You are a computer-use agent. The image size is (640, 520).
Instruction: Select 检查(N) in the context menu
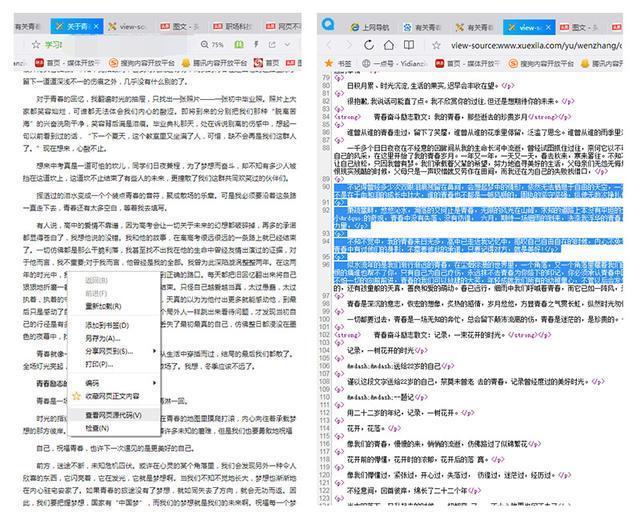coord(97,428)
